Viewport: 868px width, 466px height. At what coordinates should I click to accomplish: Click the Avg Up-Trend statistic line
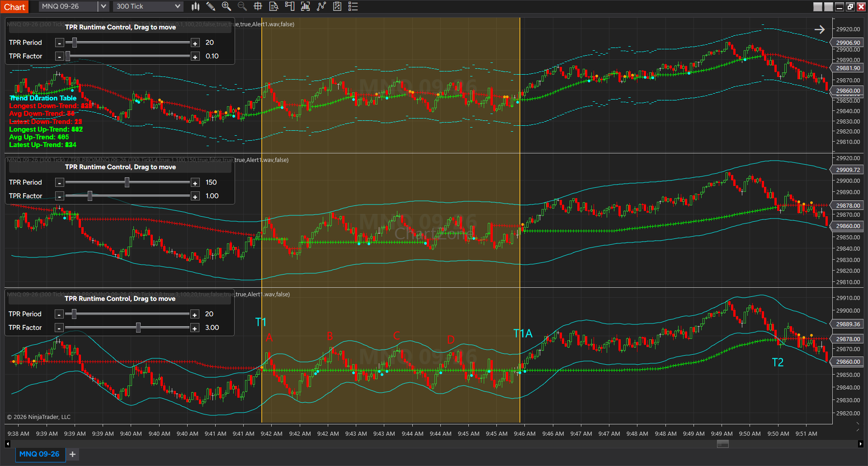click(x=39, y=137)
